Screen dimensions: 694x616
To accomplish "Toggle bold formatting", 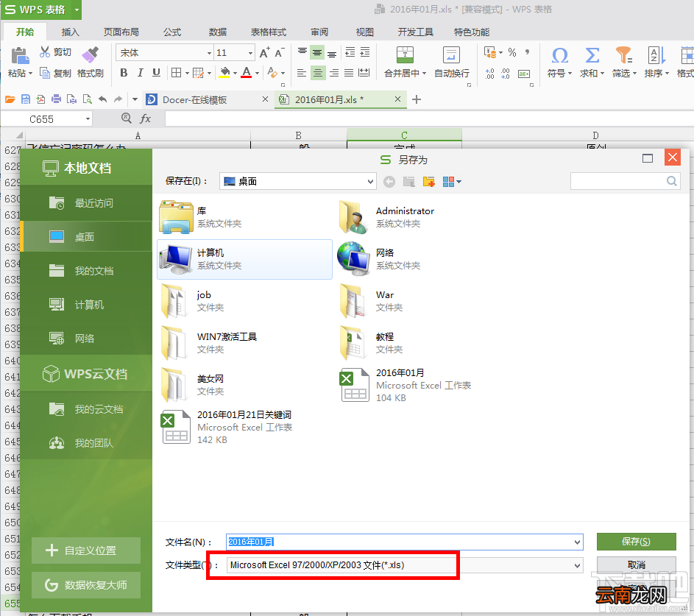I will pos(124,73).
